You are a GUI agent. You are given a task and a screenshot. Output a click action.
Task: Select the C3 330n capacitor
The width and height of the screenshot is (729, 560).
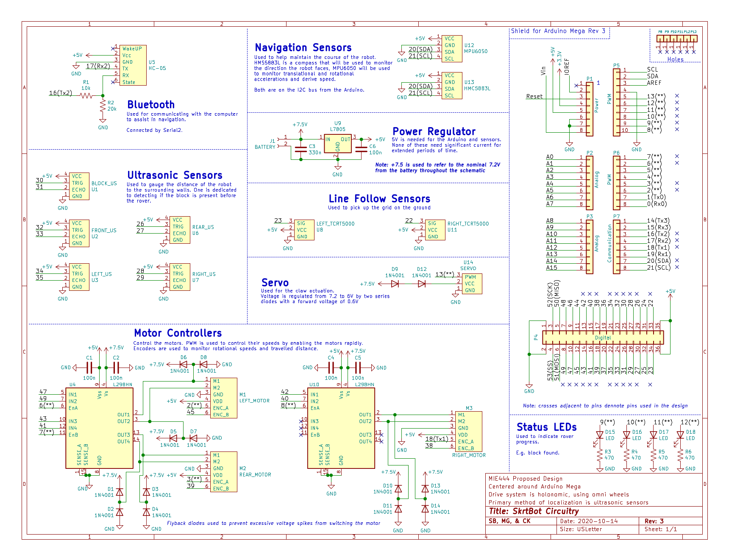pyautogui.click(x=301, y=149)
